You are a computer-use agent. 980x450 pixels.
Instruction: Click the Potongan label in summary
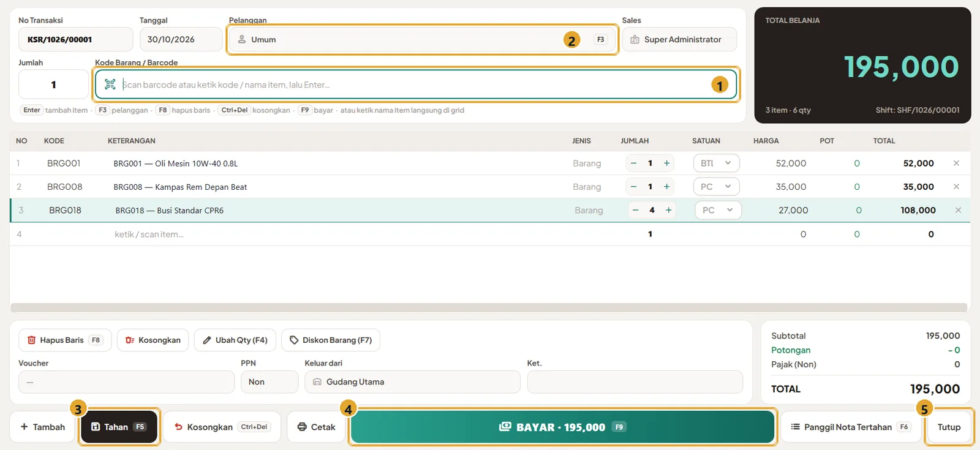pos(791,350)
